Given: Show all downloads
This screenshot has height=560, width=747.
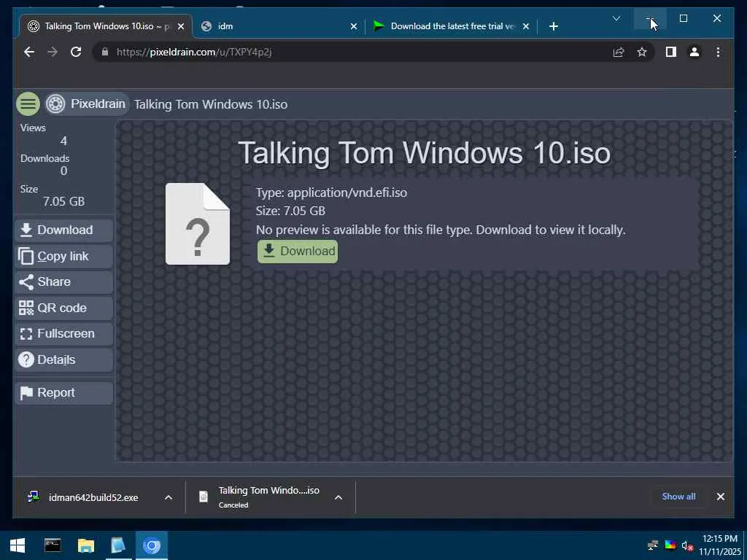Looking at the screenshot, I should tap(678, 497).
